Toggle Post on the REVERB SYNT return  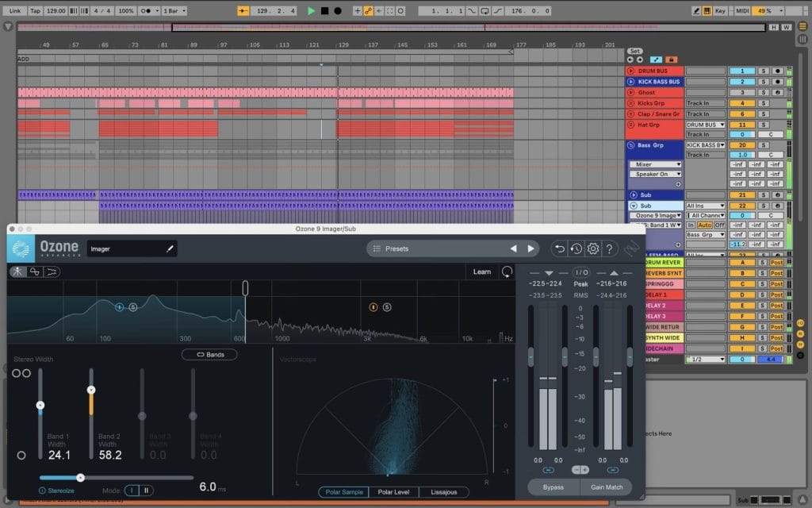tap(776, 273)
